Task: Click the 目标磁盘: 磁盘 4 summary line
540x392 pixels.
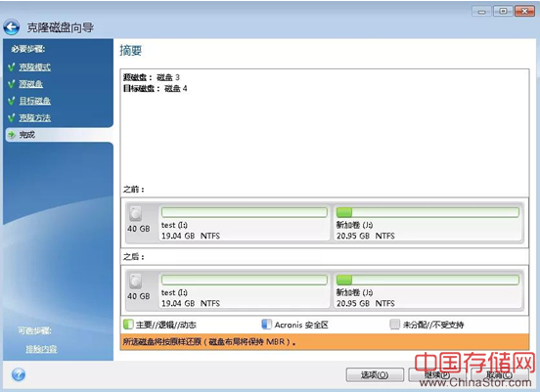Action: [155, 89]
